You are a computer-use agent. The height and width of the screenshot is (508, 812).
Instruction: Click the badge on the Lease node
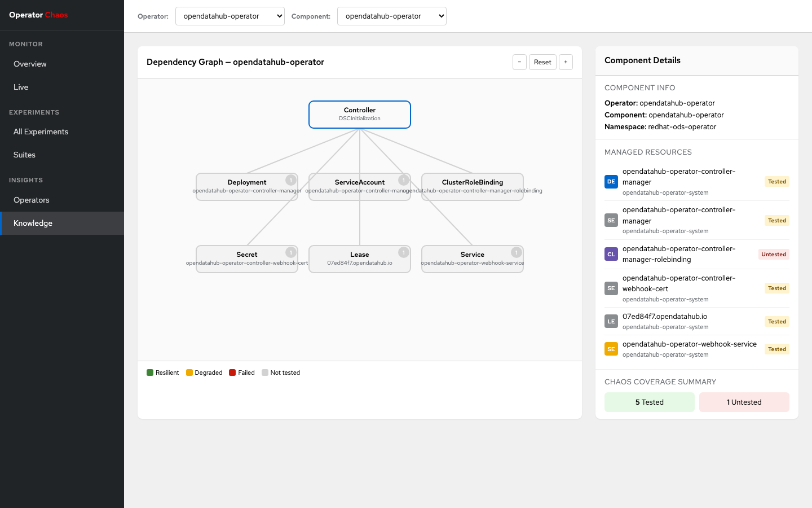403,252
